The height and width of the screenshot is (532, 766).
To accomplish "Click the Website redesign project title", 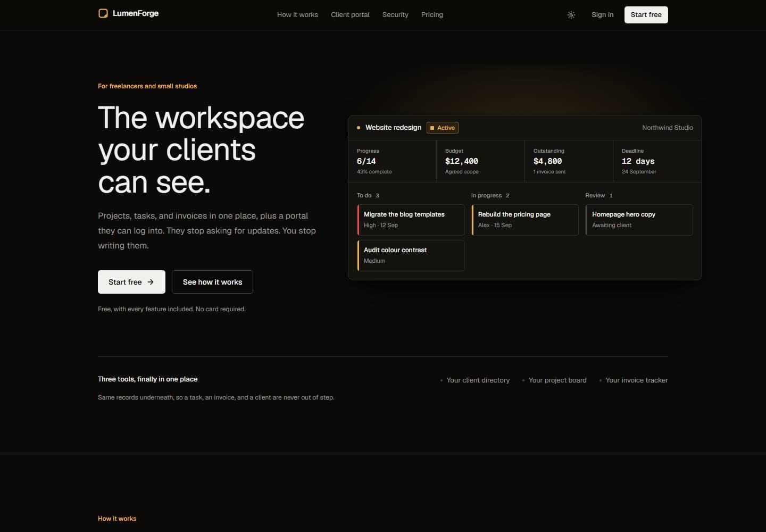I will (x=393, y=128).
